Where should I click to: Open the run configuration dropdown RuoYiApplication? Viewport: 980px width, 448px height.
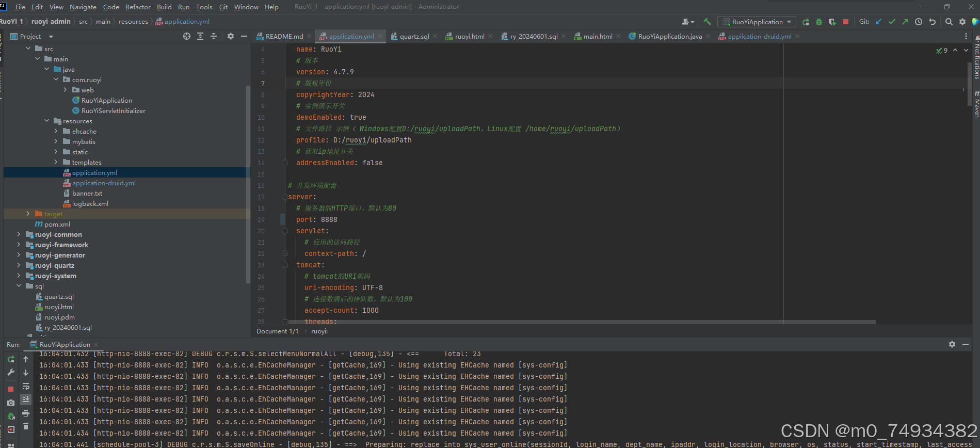point(757,22)
